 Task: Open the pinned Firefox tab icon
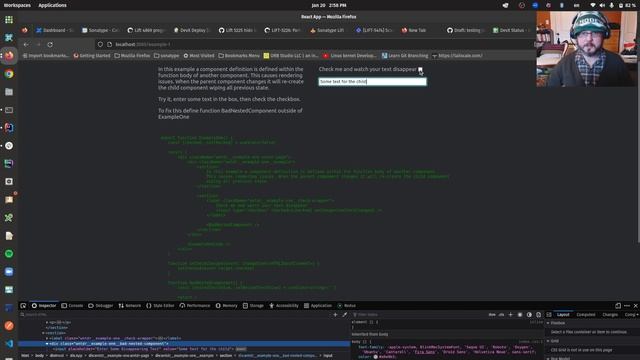(x=25, y=30)
